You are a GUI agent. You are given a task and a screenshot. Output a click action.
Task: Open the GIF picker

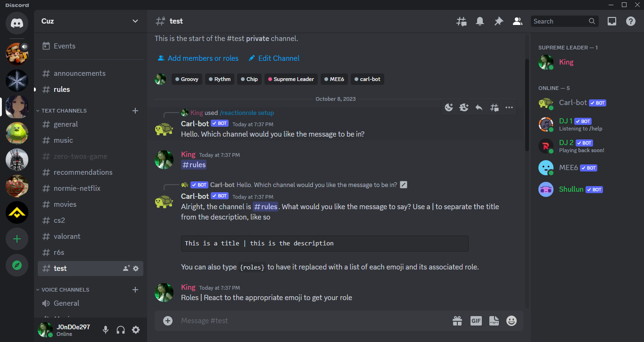(476, 321)
